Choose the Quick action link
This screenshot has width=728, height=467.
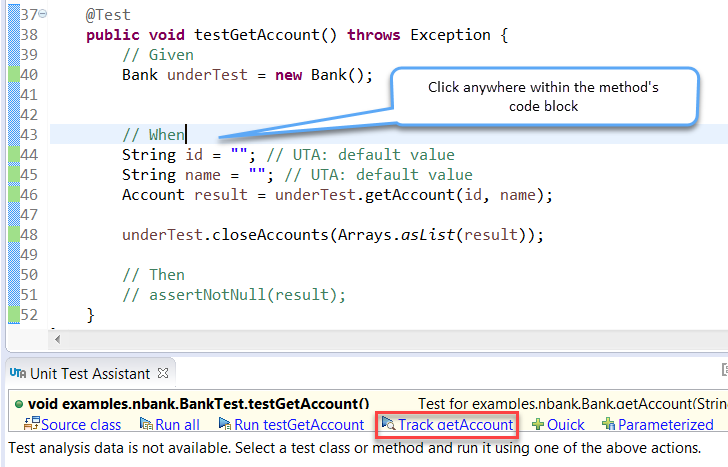point(566,424)
